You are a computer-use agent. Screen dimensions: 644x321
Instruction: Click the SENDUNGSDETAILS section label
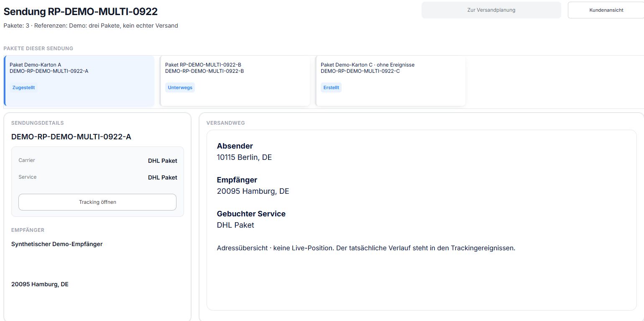tap(38, 123)
